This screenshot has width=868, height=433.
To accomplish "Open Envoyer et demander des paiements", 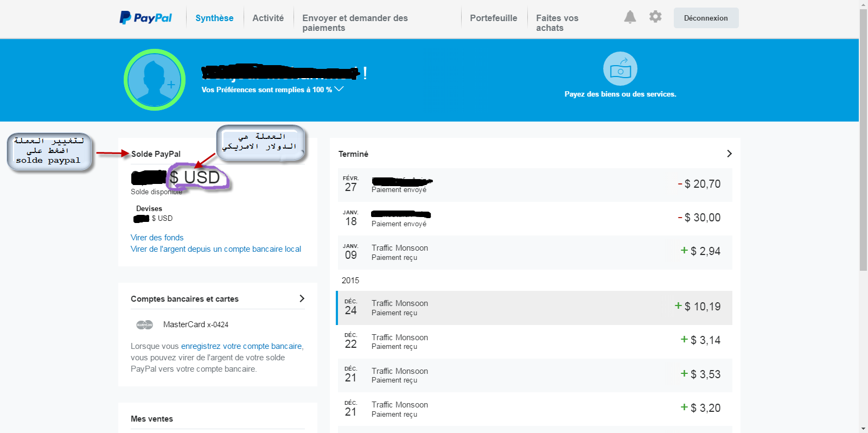I will click(x=355, y=23).
